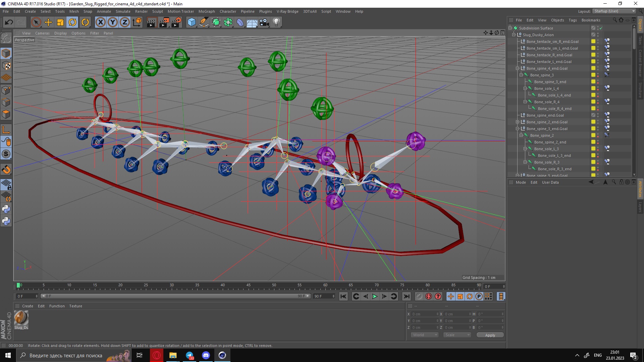Click Render View clapperboard icon
Screen dimensions: 644x362
151,22
